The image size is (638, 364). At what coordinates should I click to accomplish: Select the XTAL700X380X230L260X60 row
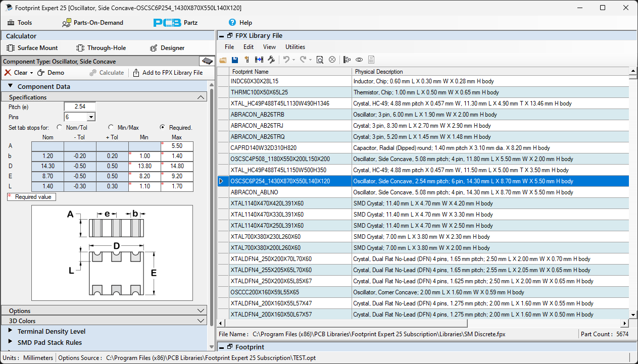[423, 237]
